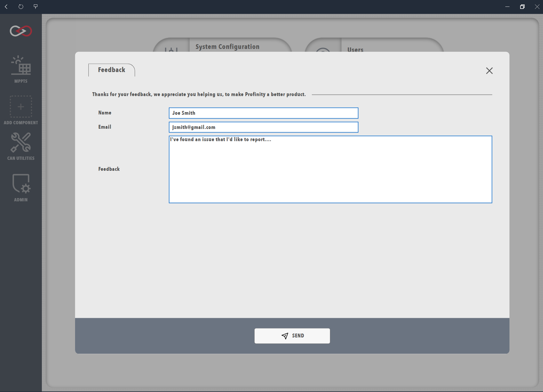Go back with the title bar arrow
The height and width of the screenshot is (392, 543).
pos(6,7)
